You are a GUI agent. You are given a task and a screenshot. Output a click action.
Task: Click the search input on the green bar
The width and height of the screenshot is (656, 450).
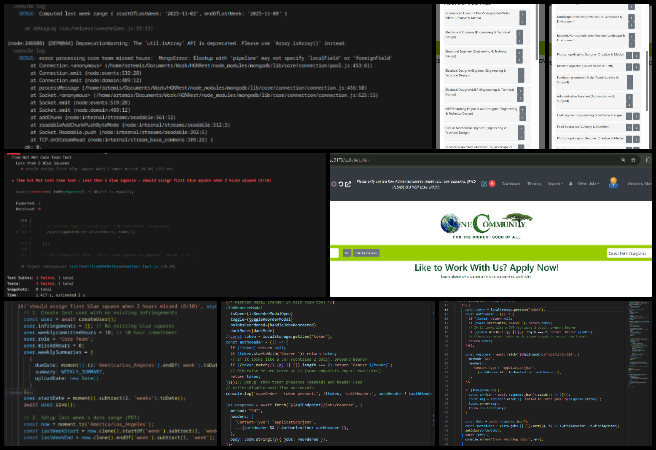click(334, 253)
